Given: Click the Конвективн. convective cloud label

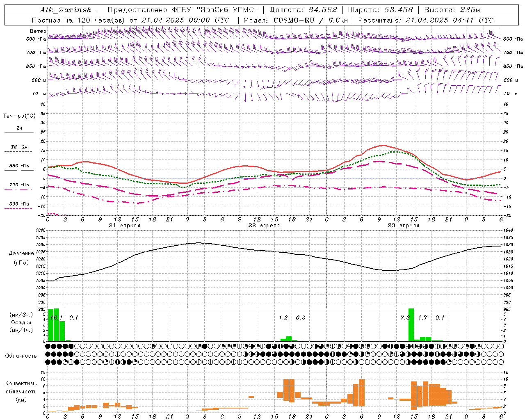Looking at the screenshot, I should pos(21,383).
